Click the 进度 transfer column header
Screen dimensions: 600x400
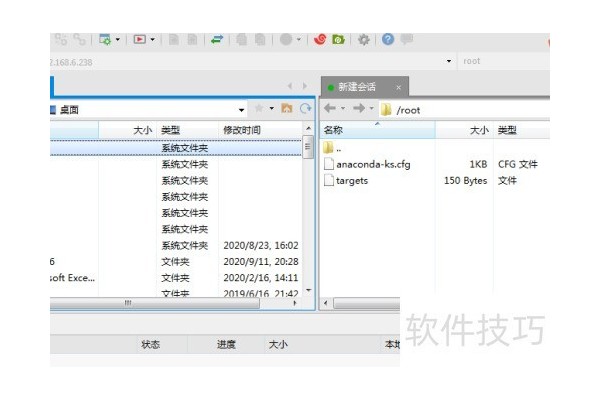(226, 344)
